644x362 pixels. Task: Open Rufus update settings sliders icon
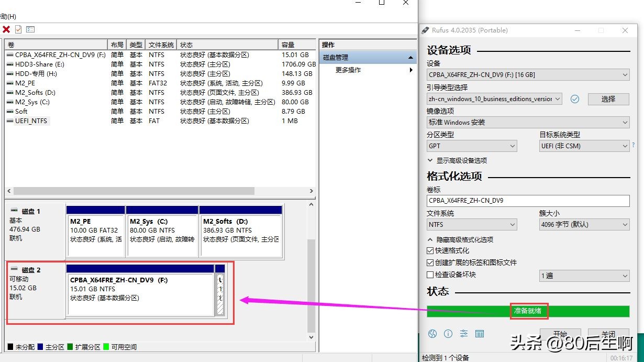463,334
